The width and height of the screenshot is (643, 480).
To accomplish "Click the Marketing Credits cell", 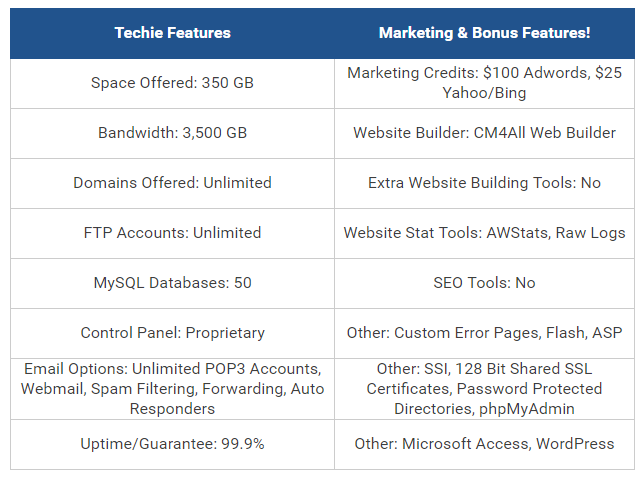I will pyautogui.click(x=484, y=83).
